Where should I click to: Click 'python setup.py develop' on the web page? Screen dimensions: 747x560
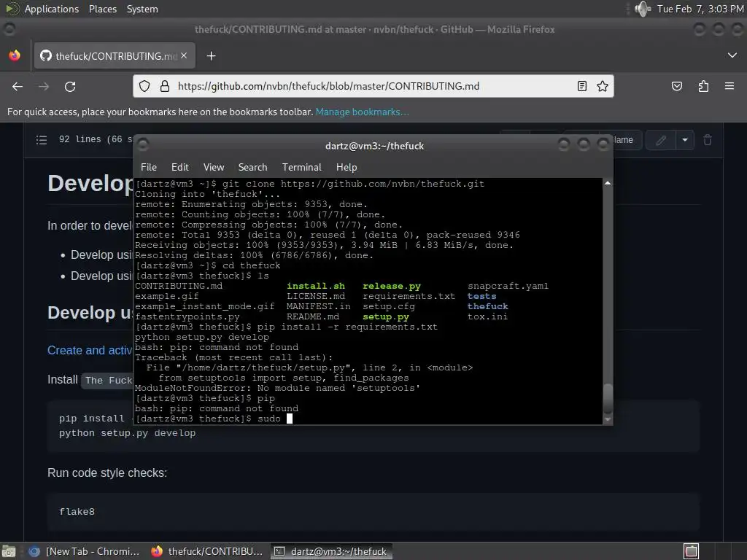(x=127, y=433)
